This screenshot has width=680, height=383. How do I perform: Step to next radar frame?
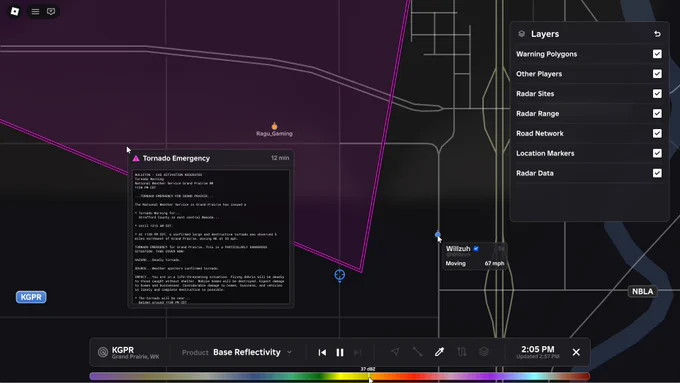click(x=358, y=352)
